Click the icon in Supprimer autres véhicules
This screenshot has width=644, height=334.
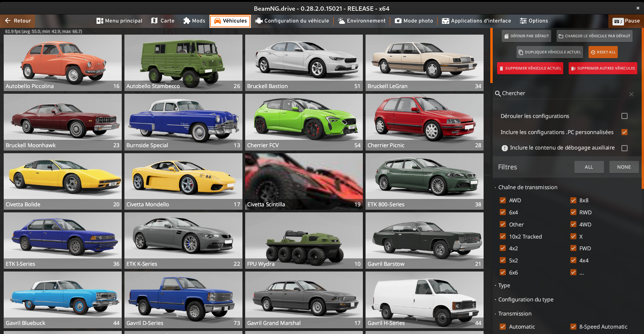[x=573, y=69]
